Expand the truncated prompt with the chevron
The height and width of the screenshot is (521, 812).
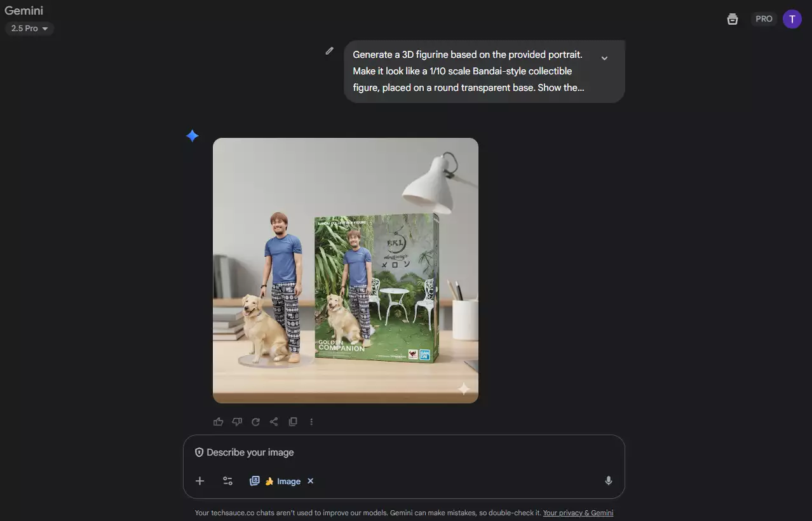[x=604, y=58]
